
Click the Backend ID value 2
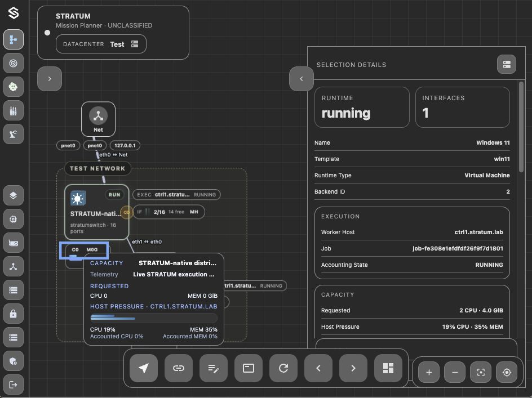tap(508, 191)
